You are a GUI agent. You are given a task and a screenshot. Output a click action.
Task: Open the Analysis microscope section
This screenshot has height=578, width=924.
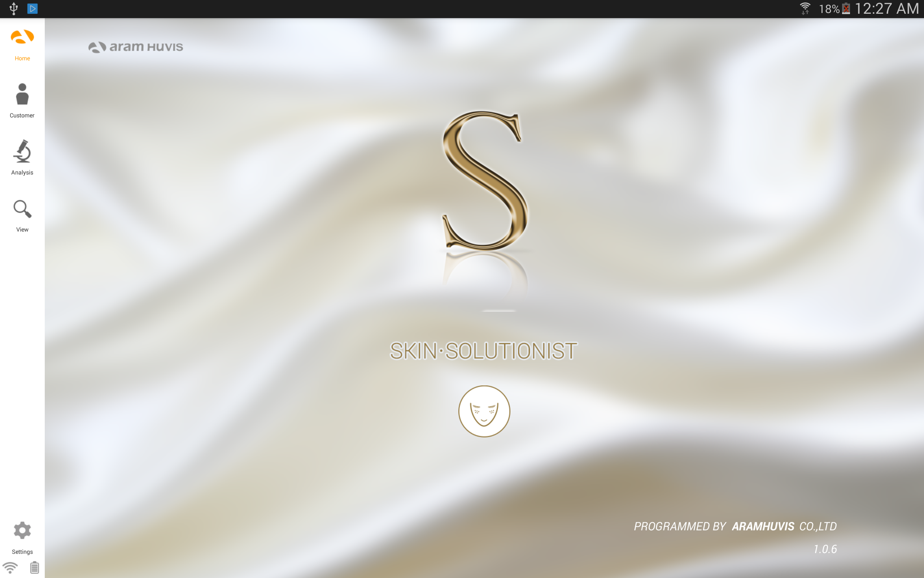tap(22, 157)
